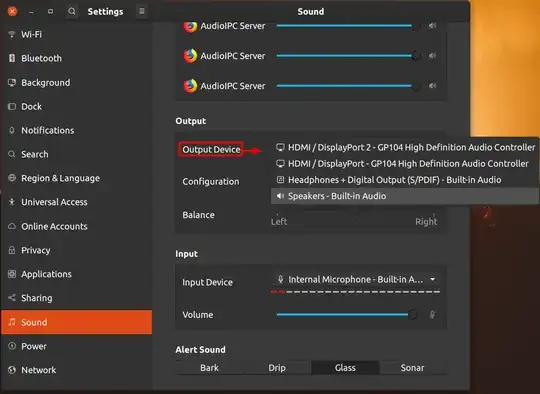Mute the second AudioIPC Server stream

pyautogui.click(x=432, y=55)
